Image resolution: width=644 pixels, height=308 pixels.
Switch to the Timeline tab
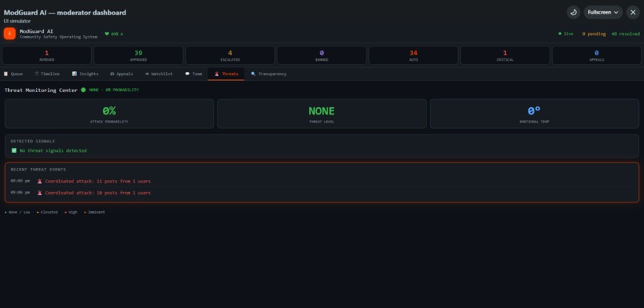click(x=47, y=74)
